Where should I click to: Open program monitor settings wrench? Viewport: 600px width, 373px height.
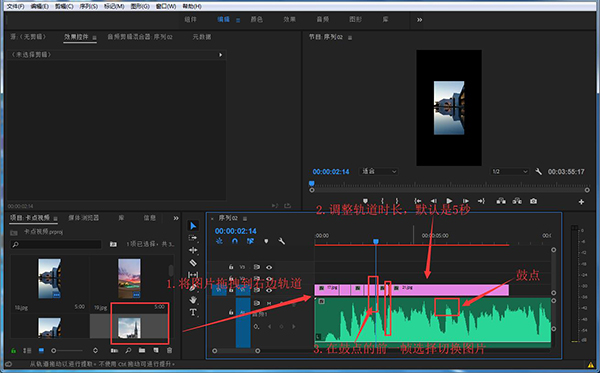tap(538, 171)
